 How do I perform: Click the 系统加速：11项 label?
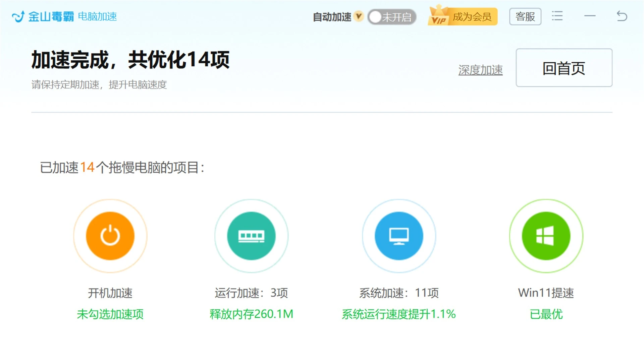399,293
